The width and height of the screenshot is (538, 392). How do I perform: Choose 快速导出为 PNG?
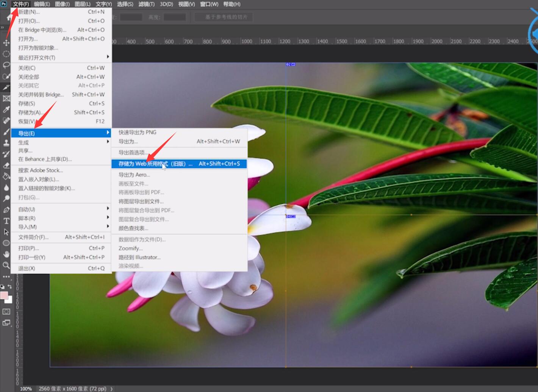179,132
